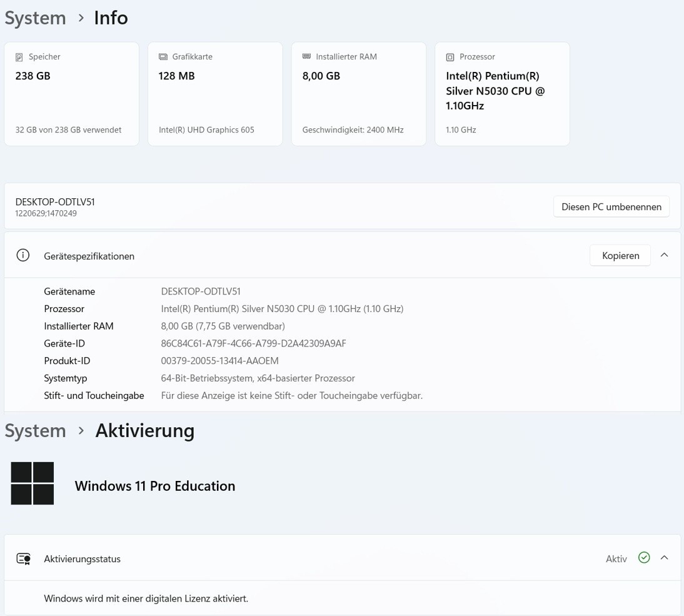Image resolution: width=684 pixels, height=616 pixels.
Task: Click the Aktivierungsstatus certificate icon
Action: point(23,558)
